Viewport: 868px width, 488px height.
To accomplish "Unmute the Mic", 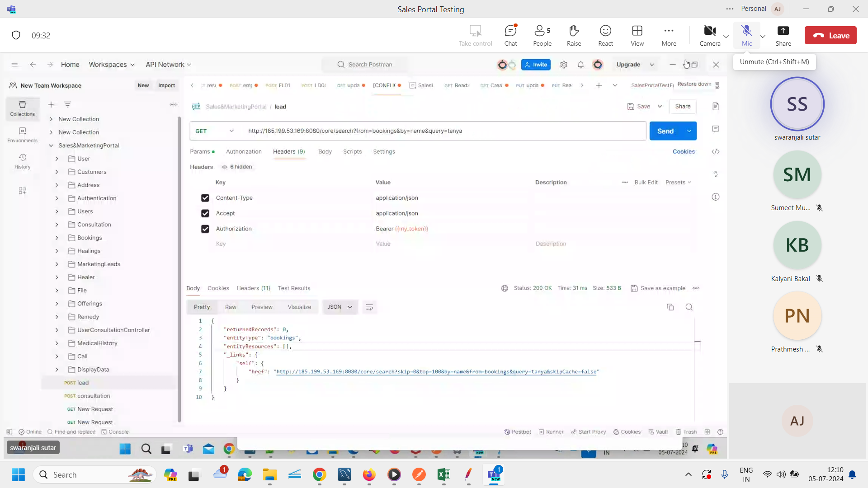I will (747, 35).
